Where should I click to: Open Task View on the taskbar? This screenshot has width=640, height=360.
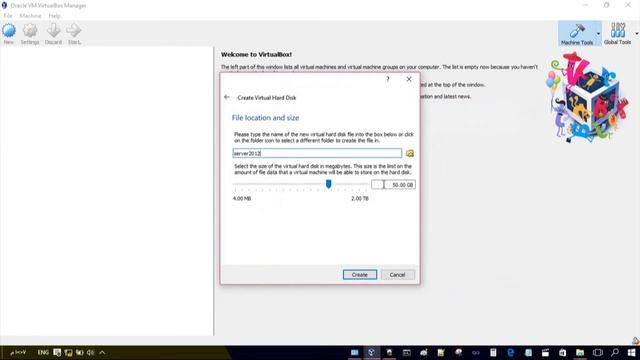click(x=598, y=352)
